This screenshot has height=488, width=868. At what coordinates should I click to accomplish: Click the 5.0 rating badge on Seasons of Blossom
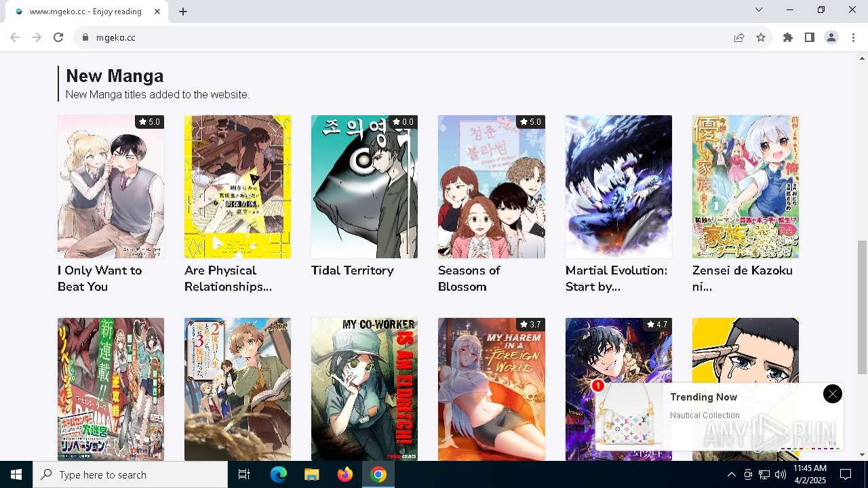530,122
